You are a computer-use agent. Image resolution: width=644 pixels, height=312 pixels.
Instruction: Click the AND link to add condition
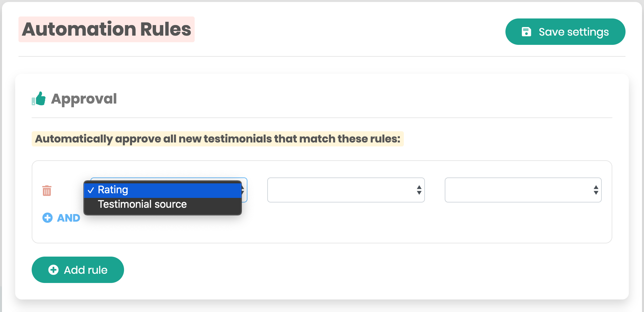[x=69, y=218]
